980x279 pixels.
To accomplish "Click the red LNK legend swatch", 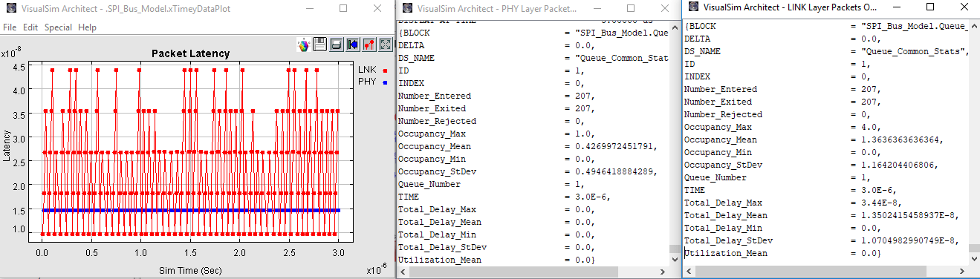I will (x=385, y=70).
